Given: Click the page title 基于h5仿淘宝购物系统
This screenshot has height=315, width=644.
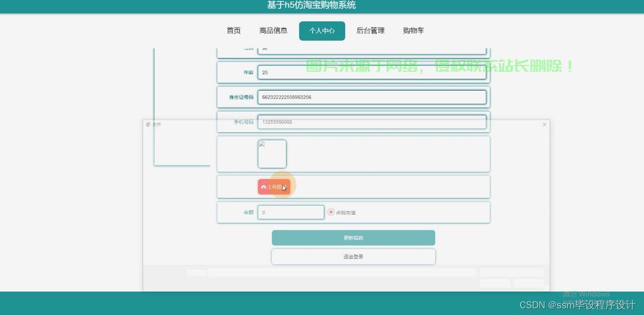Looking at the screenshot, I should click(x=311, y=6).
